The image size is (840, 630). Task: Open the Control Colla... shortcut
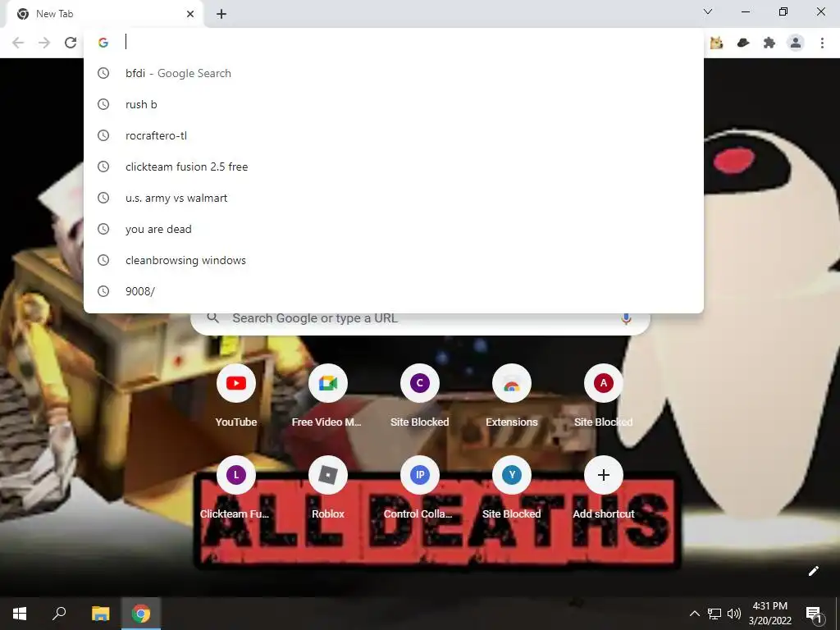coord(420,487)
